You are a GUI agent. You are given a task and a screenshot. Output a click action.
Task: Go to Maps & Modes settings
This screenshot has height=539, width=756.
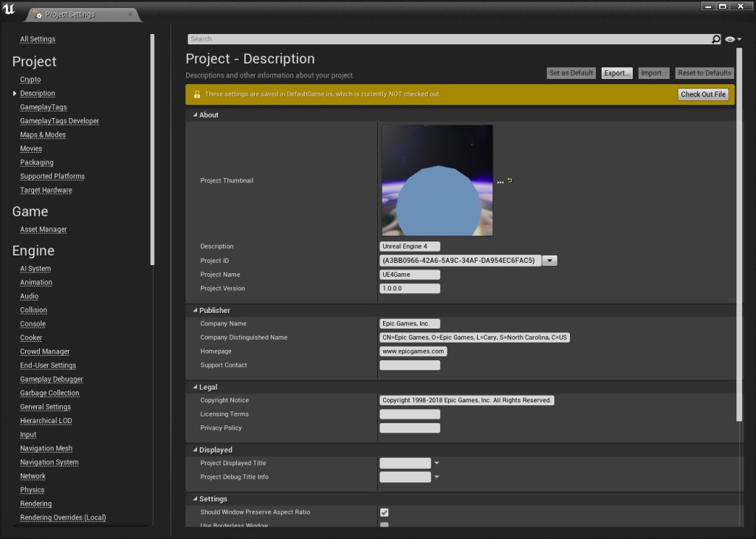pyautogui.click(x=43, y=135)
